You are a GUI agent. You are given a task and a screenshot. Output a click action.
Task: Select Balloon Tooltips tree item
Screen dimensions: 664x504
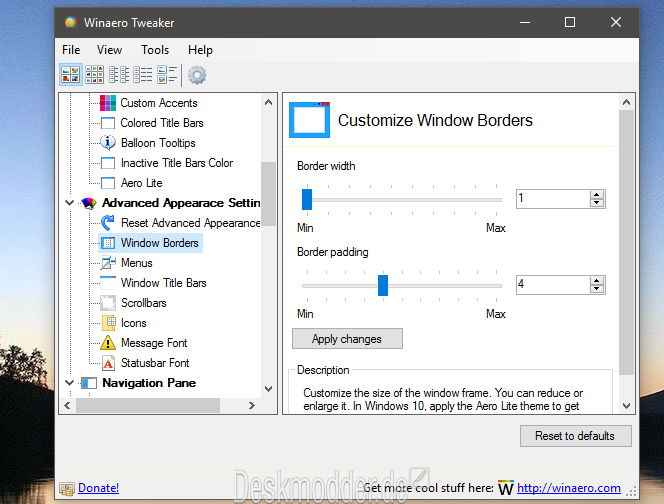(x=158, y=143)
